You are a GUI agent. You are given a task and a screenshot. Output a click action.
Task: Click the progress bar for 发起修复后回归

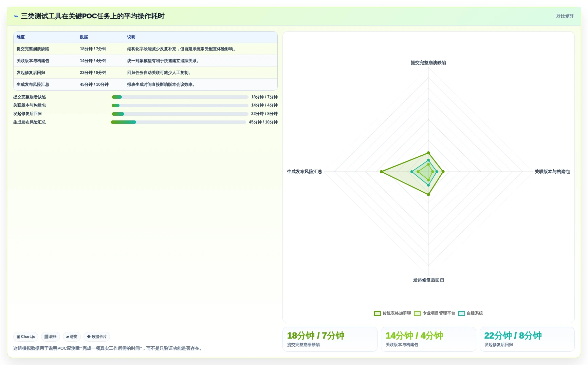pos(180,114)
